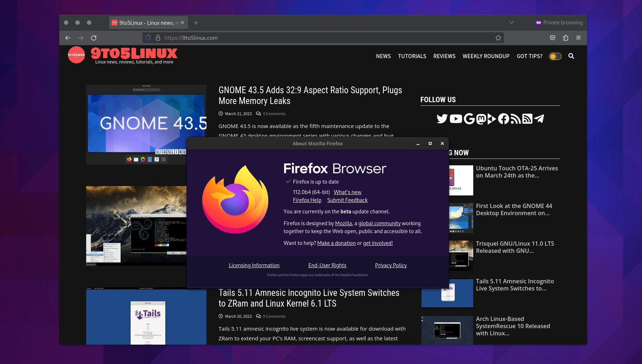Open the WEEKLY ROUNDUP section

(486, 56)
